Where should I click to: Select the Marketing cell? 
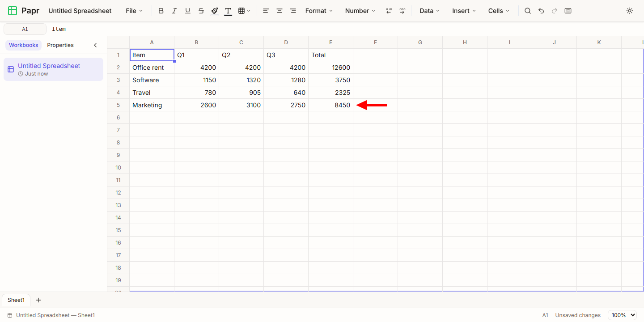(x=152, y=105)
